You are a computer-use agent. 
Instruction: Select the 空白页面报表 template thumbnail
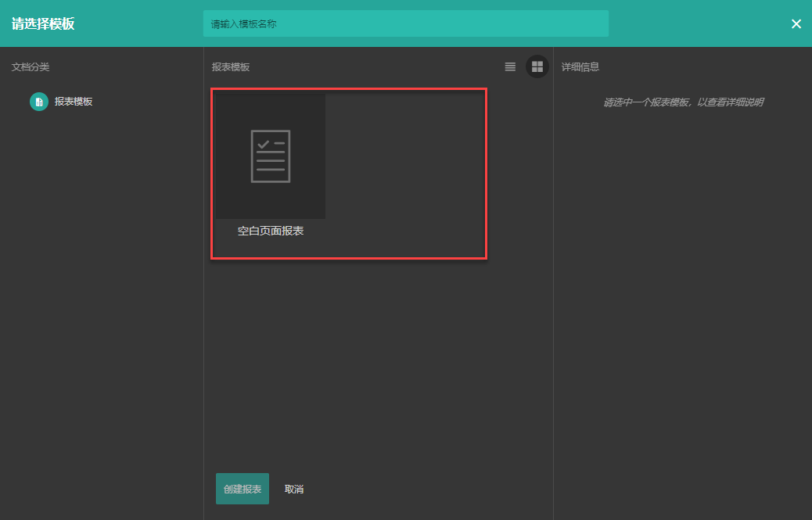coord(271,156)
